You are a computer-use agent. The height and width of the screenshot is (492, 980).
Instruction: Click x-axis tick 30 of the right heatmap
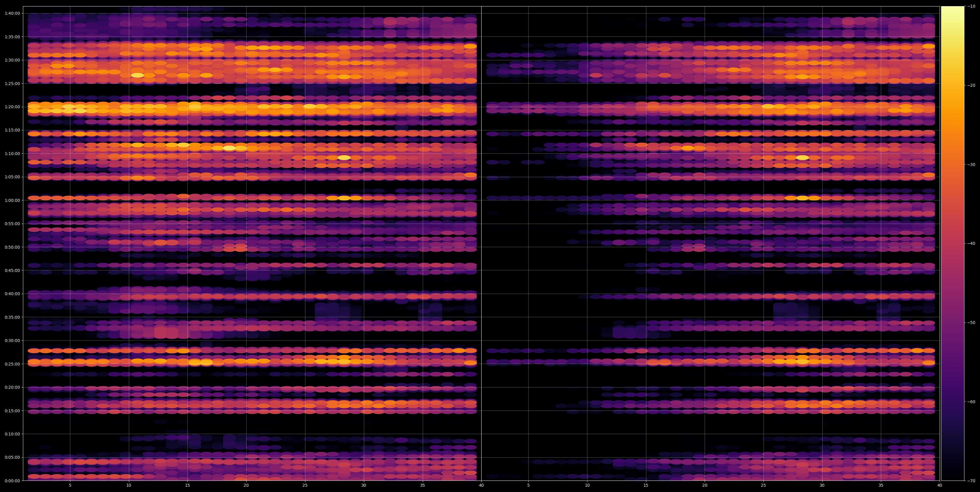tap(822, 486)
